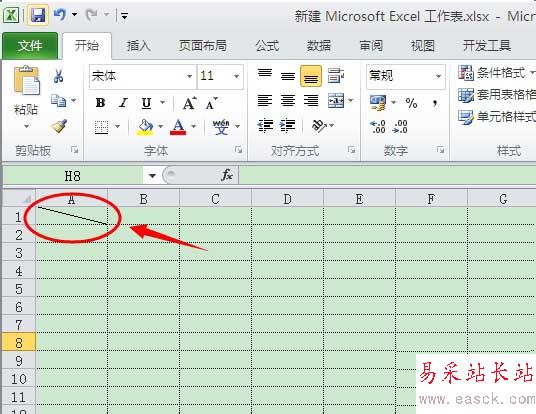Toggle wrap text icon
The image size is (536, 414).
point(336,76)
